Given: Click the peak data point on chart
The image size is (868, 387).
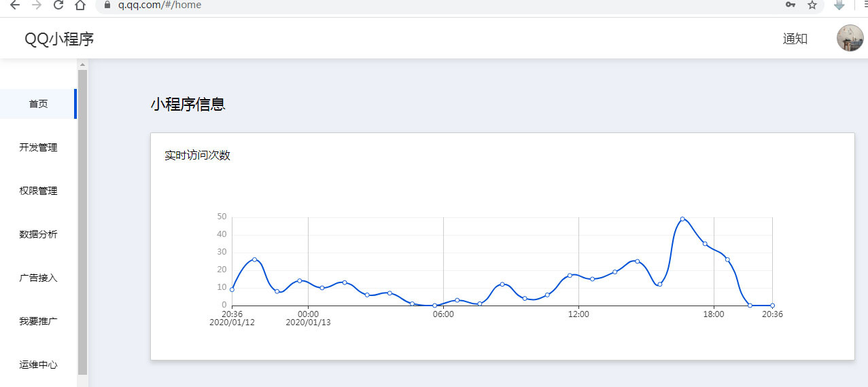Looking at the screenshot, I should click(x=682, y=219).
